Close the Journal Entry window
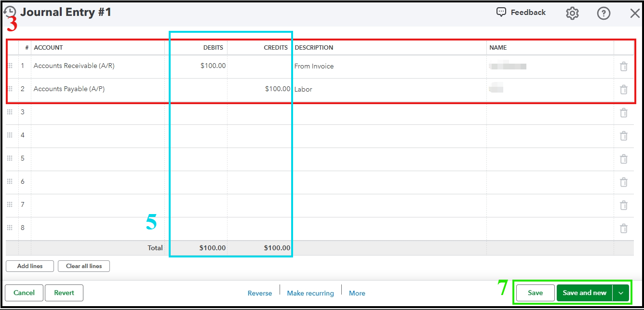Screen dimensions: 644x310 pyautogui.click(x=635, y=13)
